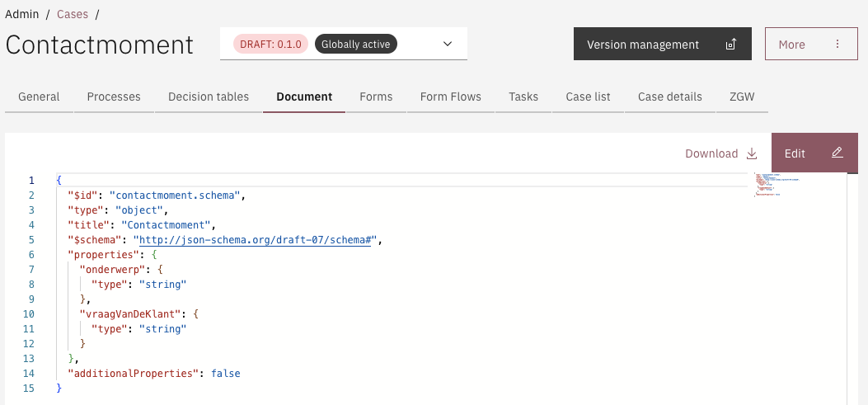The height and width of the screenshot is (405, 868).
Task: Click the Edit pencil icon
Action: (x=837, y=153)
